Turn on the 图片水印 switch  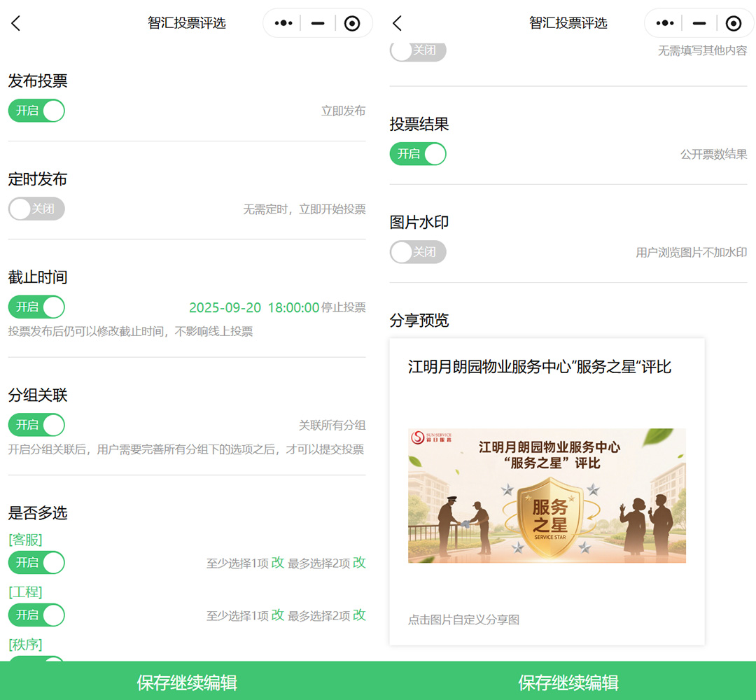(418, 252)
